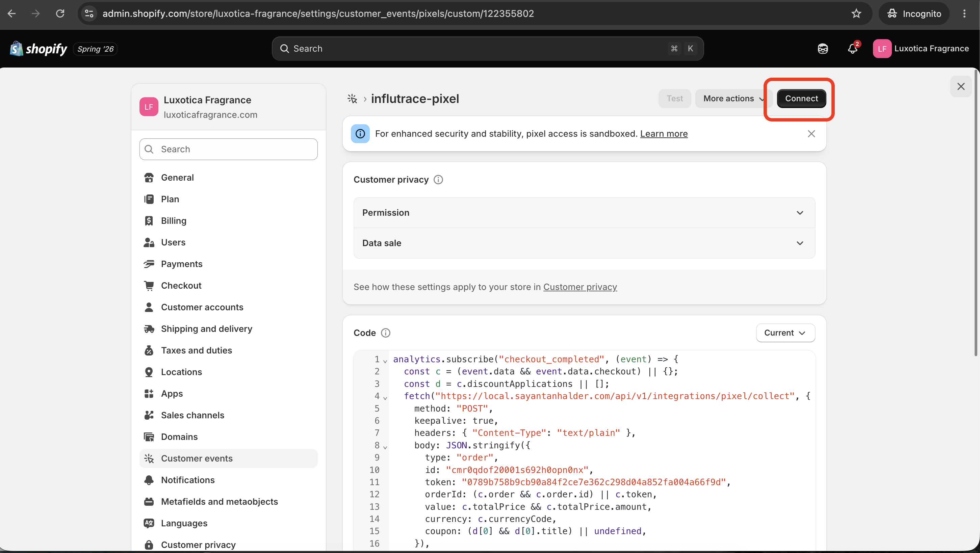Screen dimensions: 980x553
Task: Open the More actions dropdown
Action: (733, 99)
